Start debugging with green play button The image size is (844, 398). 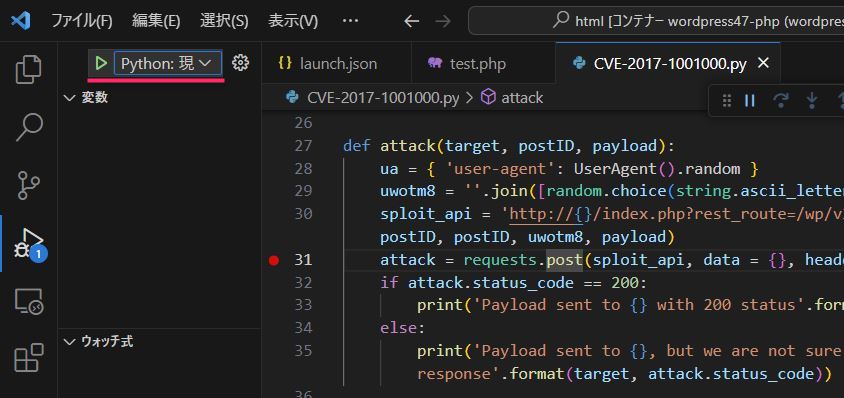point(101,64)
